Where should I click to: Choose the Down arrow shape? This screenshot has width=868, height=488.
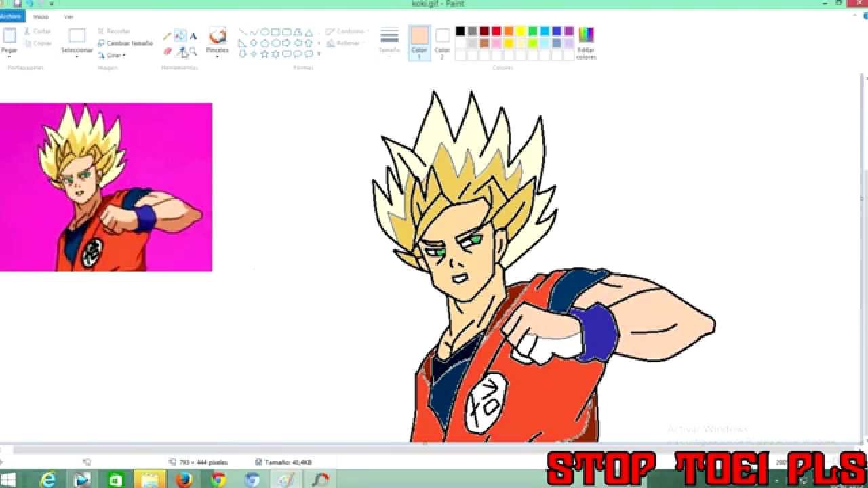click(243, 54)
